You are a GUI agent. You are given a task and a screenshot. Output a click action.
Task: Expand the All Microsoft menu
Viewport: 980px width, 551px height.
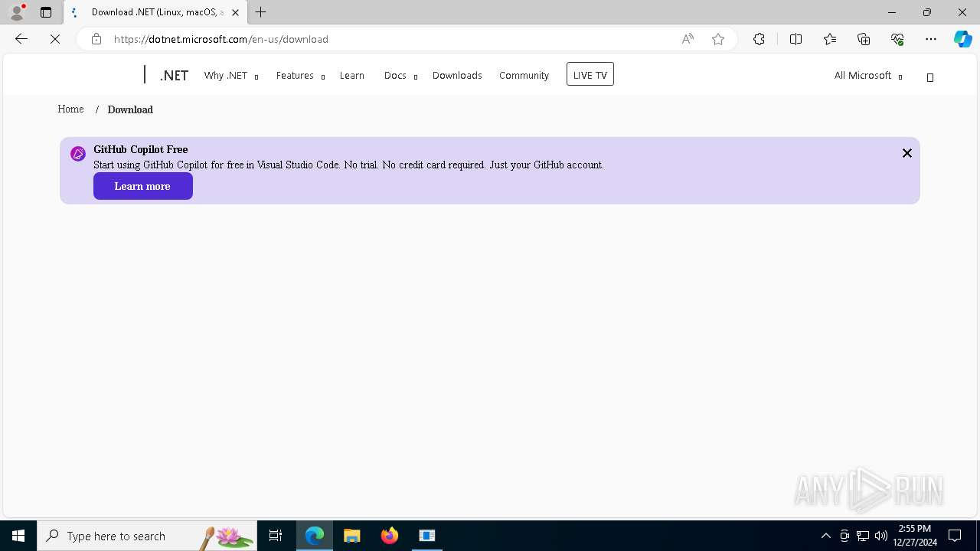[868, 75]
